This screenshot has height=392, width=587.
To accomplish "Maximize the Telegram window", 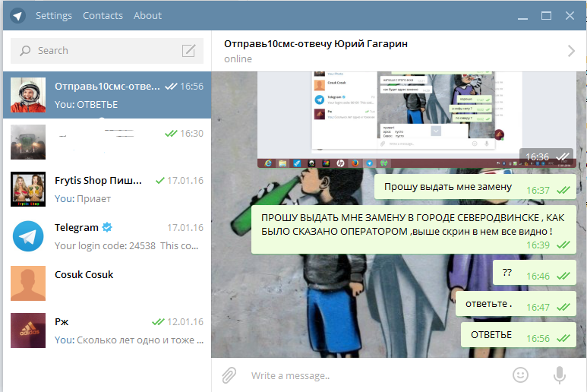I will (x=546, y=16).
